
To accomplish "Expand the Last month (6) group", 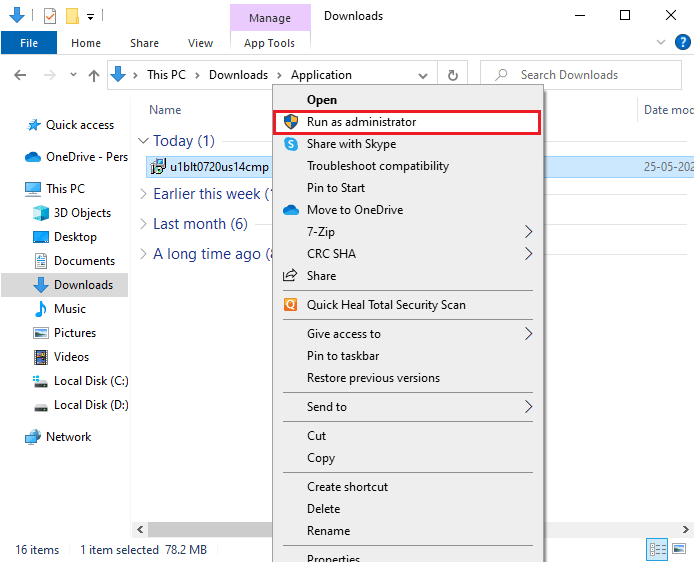I will point(143,224).
